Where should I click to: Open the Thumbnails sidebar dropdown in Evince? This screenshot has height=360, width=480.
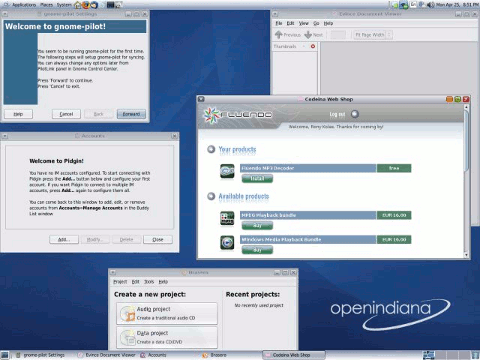pos(289,46)
